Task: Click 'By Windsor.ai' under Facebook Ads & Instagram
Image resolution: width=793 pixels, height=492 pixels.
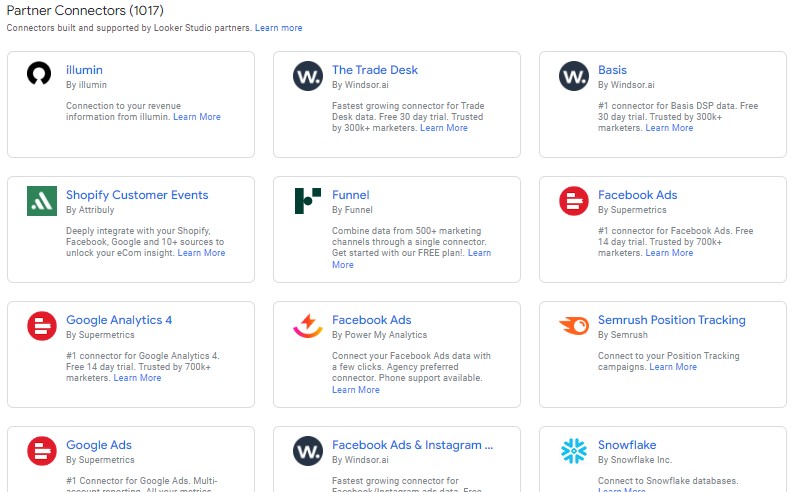Action: (360, 460)
